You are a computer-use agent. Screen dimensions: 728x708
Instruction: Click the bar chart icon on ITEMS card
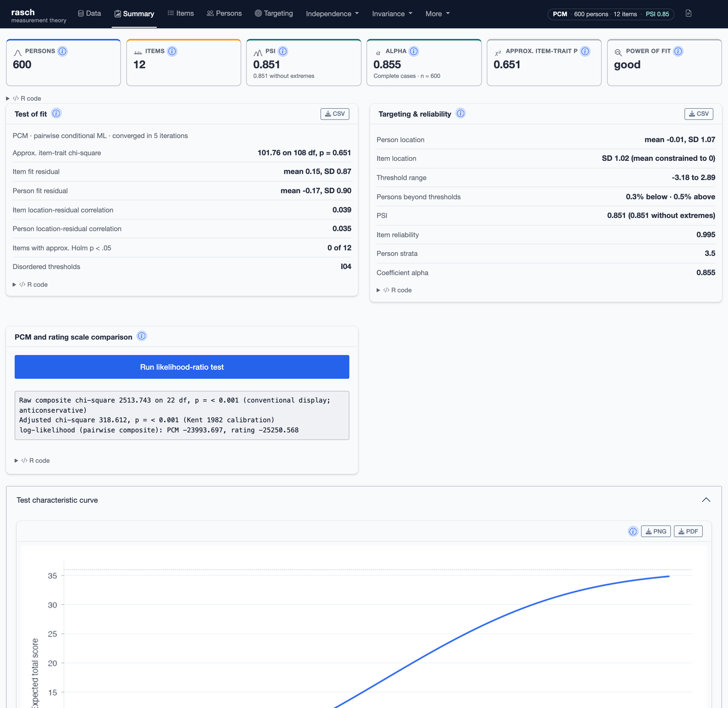(138, 52)
